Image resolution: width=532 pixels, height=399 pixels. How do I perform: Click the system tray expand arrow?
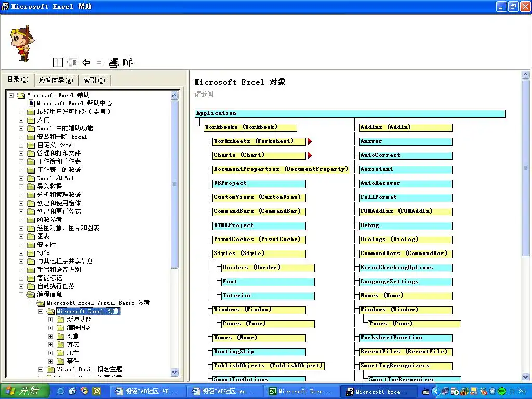click(436, 392)
